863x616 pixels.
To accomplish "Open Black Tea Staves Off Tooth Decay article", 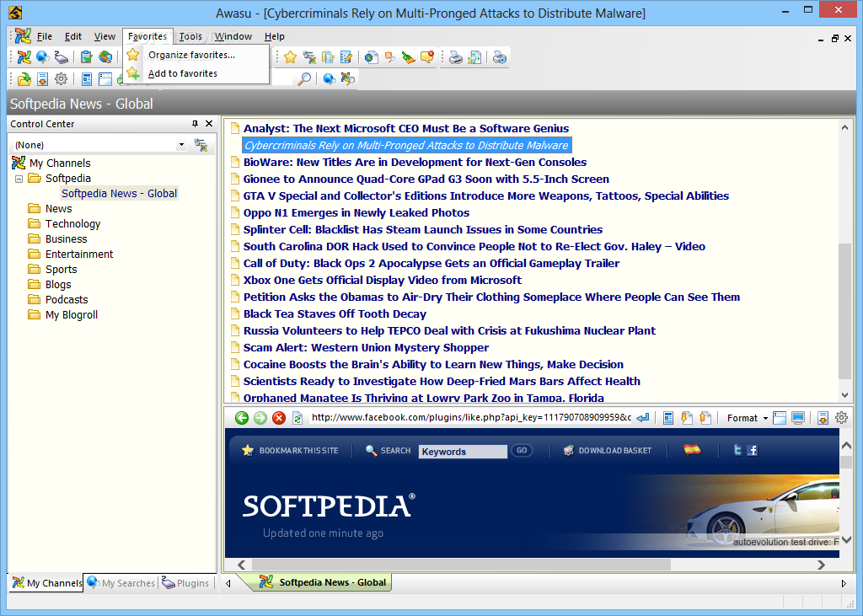I will (x=335, y=313).
